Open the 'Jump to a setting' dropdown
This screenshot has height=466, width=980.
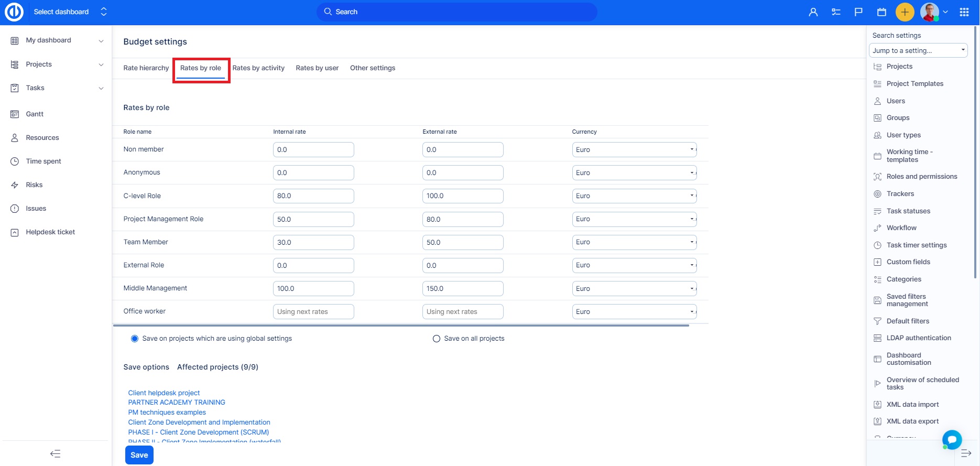click(918, 50)
